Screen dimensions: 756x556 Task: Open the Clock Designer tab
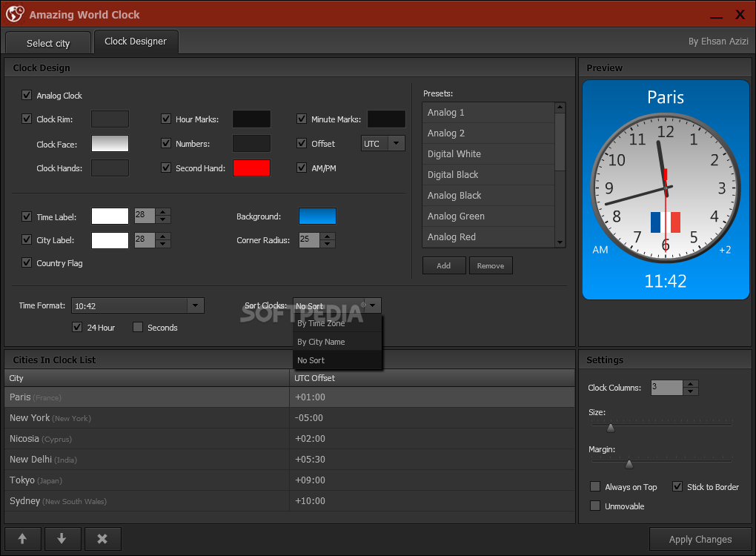point(136,42)
